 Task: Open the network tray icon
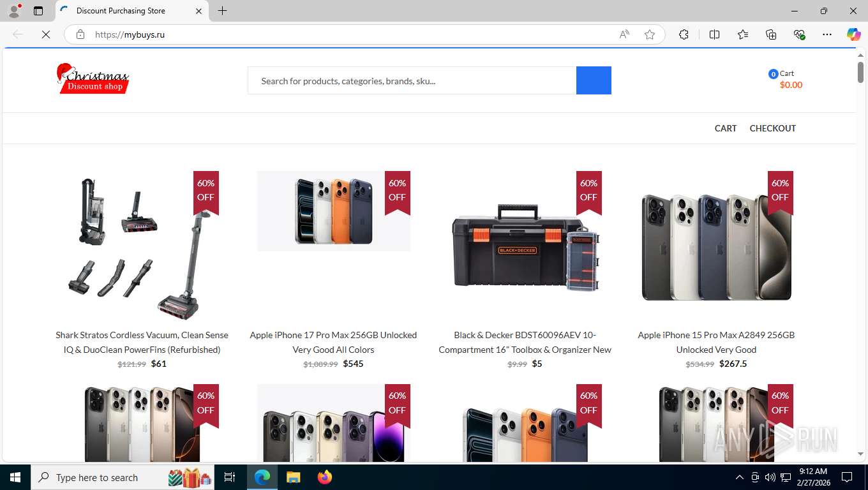(x=786, y=477)
